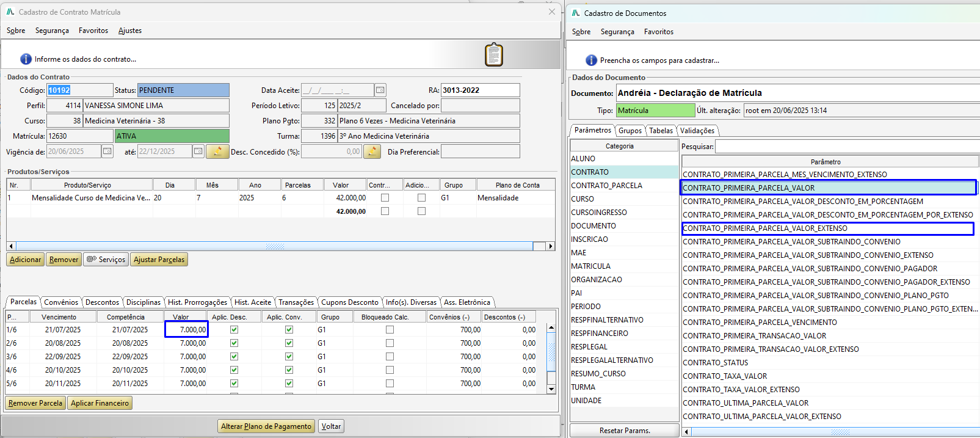Switch to Grupos tab in Documentos window
The image size is (980, 438).
[630, 131]
